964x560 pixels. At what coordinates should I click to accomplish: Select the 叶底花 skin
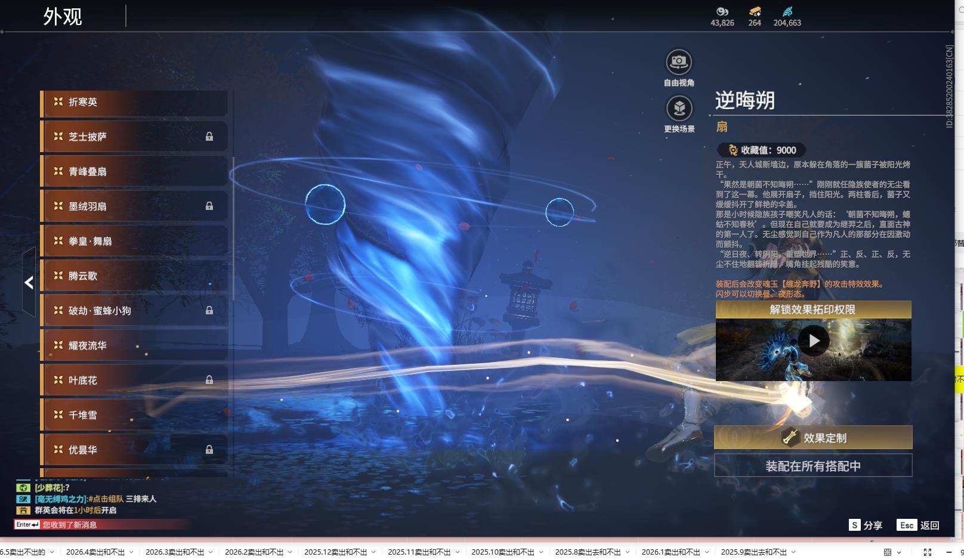coord(134,380)
